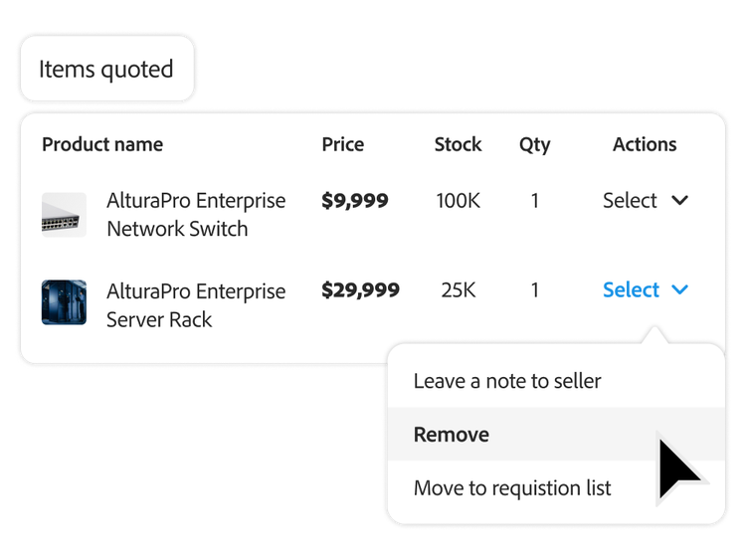Expand the chevron beside the black Select
This screenshot has width=746, height=560.
tap(680, 201)
